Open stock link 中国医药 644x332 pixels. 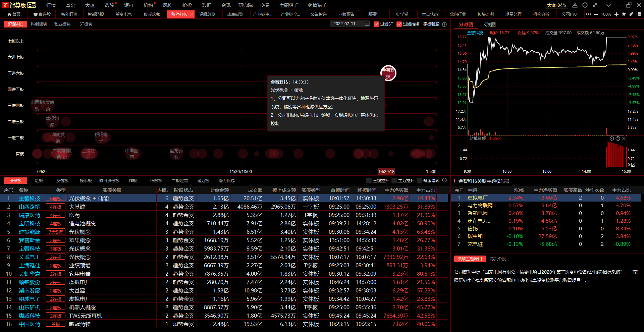tap(30, 324)
